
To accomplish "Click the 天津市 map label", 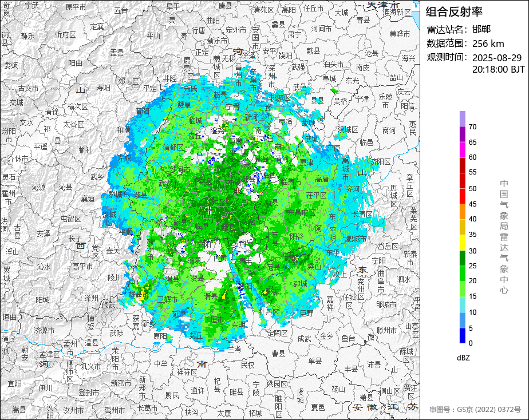I will (x=383, y=5).
